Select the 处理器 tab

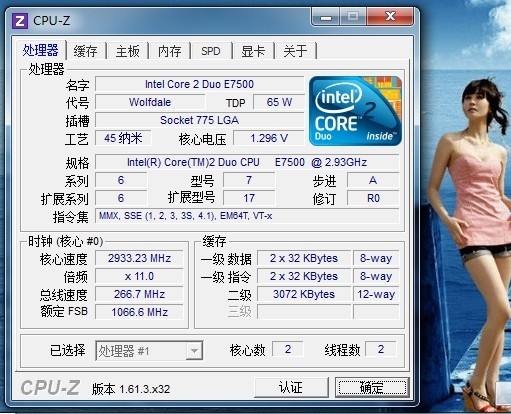[x=40, y=50]
